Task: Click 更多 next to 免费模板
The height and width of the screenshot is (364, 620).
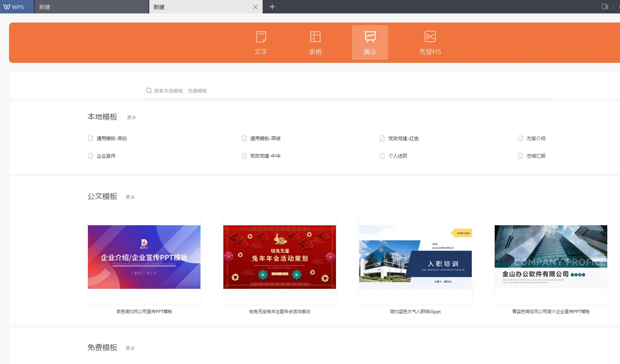Action: (130, 348)
